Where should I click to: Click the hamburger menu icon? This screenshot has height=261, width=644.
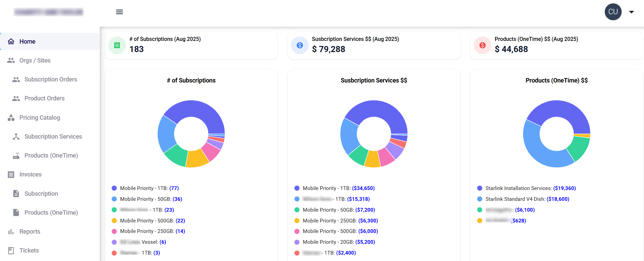point(119,12)
